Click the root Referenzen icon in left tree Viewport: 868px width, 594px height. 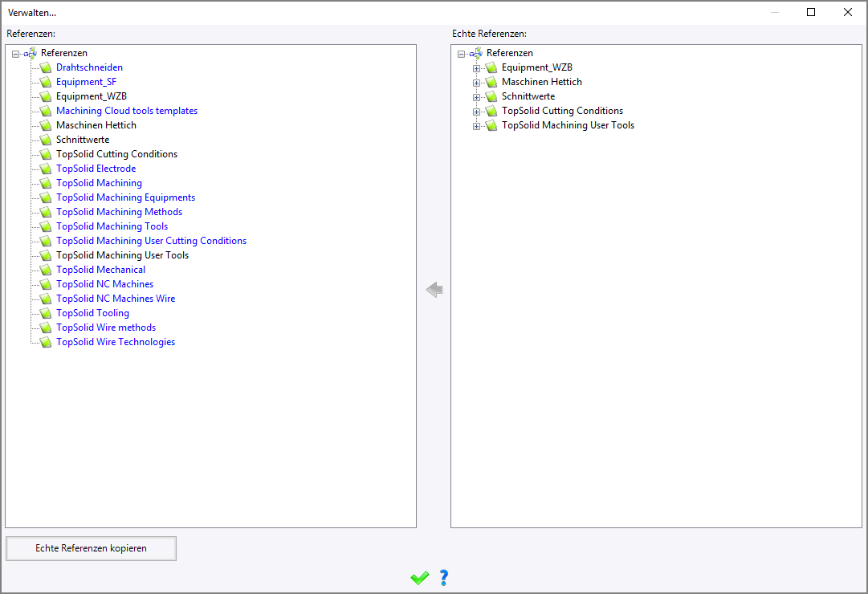(x=31, y=53)
